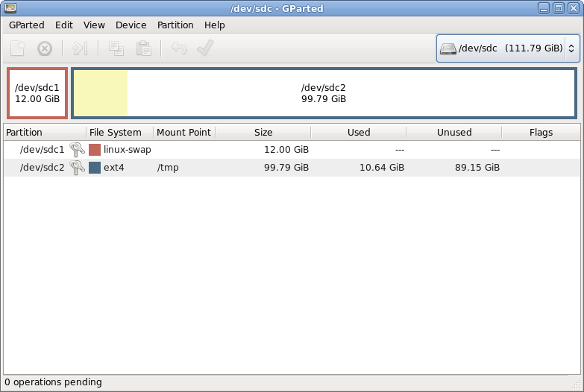
Task: Click the Apply all operations checkmark
Action: tap(205, 48)
